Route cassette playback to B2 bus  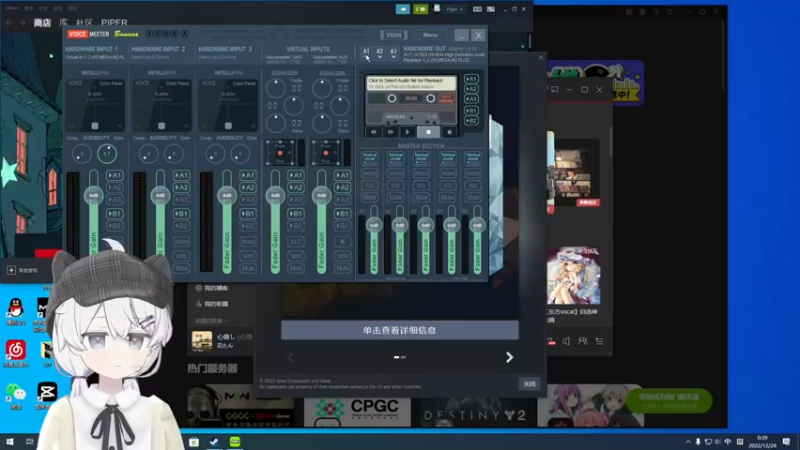(x=471, y=120)
